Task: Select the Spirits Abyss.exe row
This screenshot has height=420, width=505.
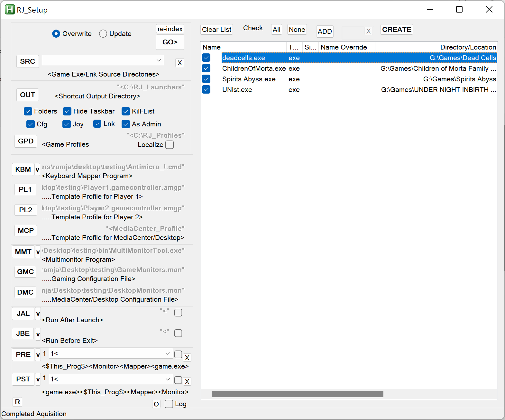Action: point(249,79)
